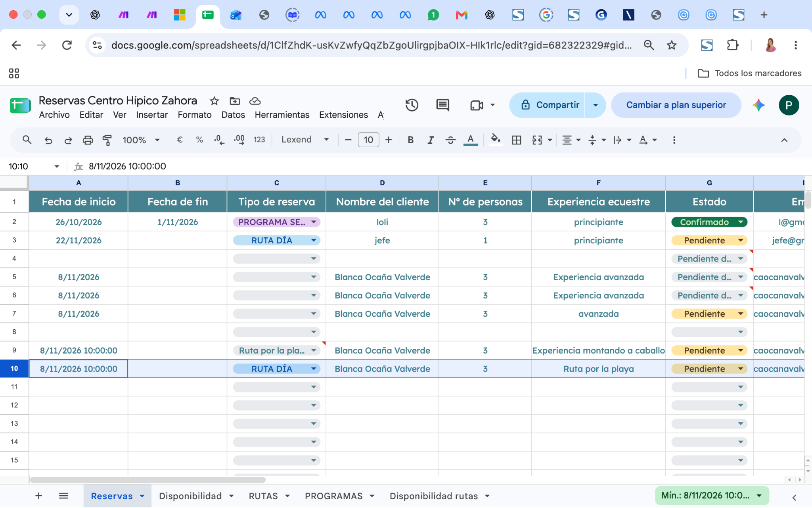Click the move to folder icon
The width and height of the screenshot is (812, 508).
[x=235, y=101]
